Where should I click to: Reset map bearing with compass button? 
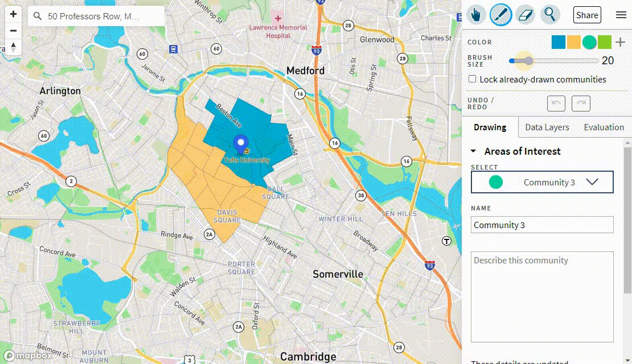click(x=14, y=47)
